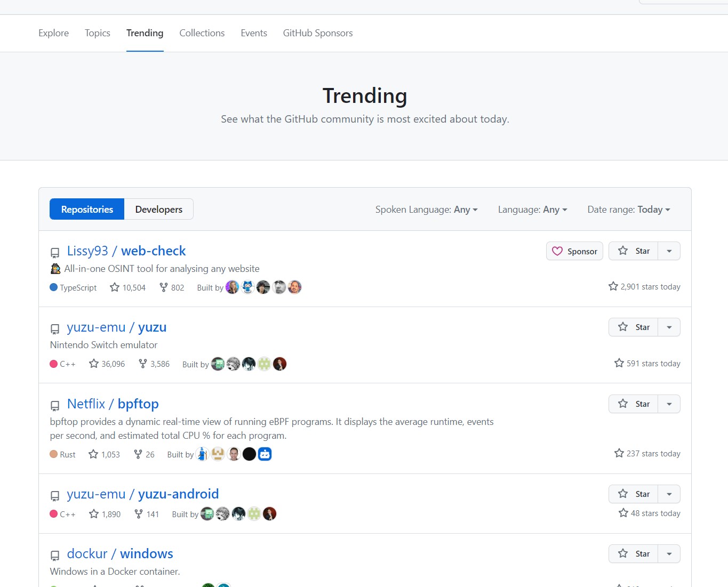Open the dockur / windows repository link
The image size is (728, 587).
click(120, 554)
